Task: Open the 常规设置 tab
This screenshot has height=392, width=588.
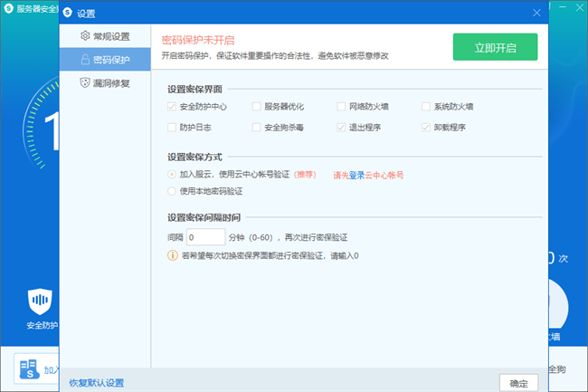Action: point(110,36)
